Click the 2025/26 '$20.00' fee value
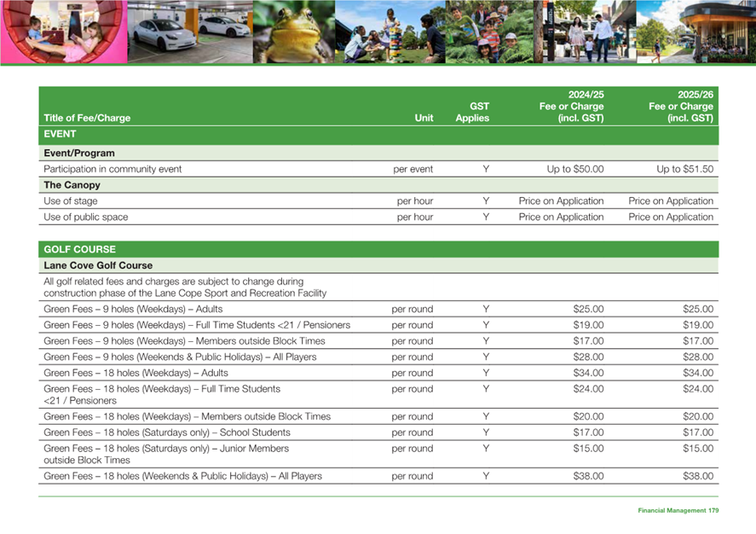The height and width of the screenshot is (534, 756). (x=698, y=416)
